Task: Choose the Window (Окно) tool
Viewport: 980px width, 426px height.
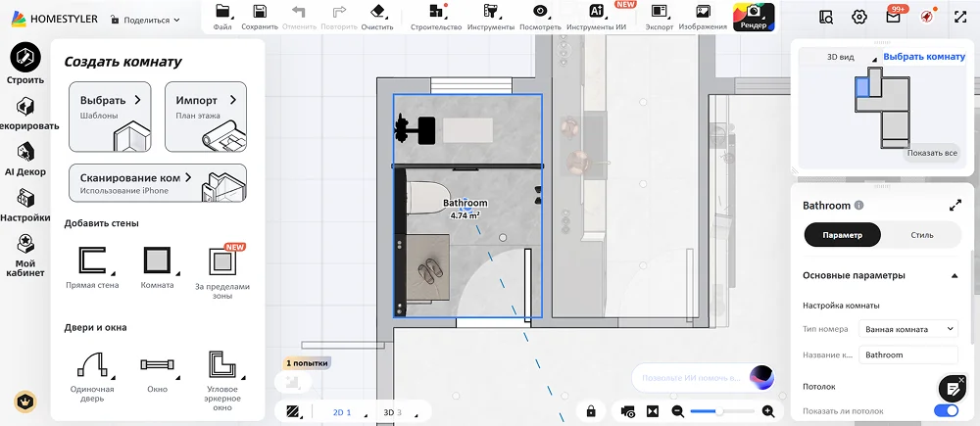Action: [157, 366]
